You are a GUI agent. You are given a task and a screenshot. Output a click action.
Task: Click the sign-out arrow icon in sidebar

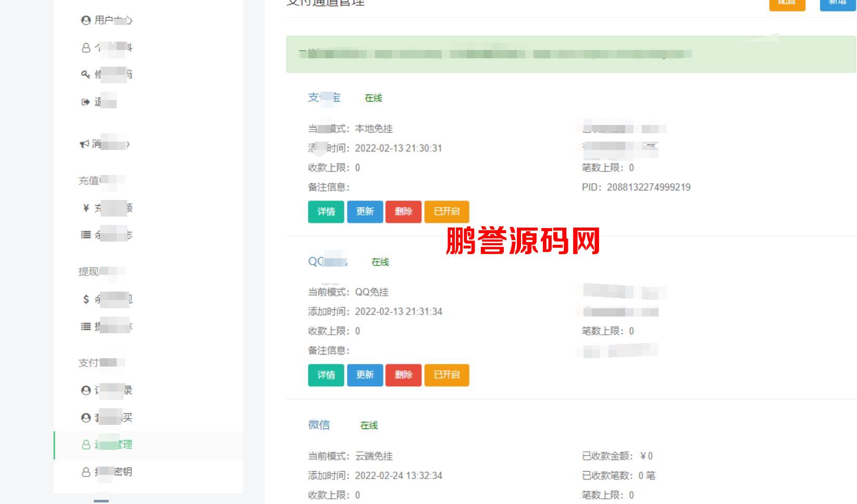coord(85,102)
